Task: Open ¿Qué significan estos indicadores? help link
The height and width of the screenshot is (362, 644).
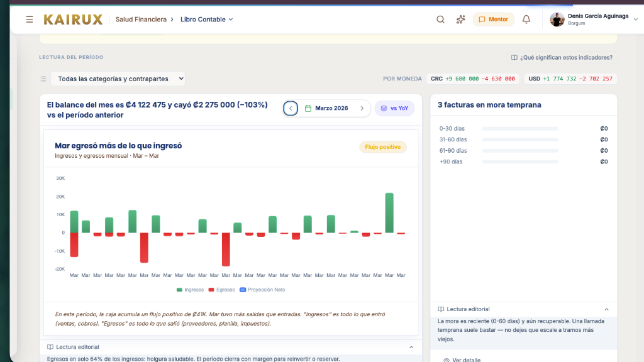Action: click(562, 57)
